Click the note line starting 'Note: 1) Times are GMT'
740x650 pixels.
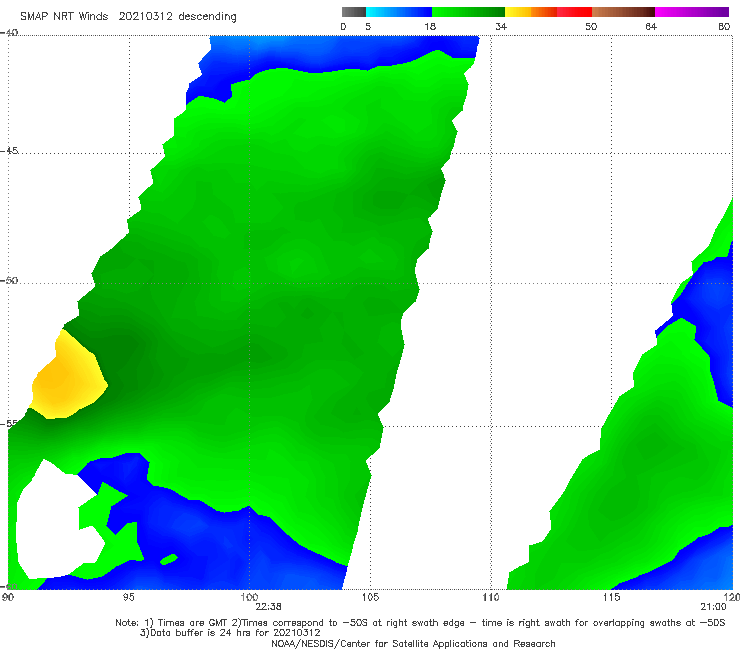coord(420,623)
